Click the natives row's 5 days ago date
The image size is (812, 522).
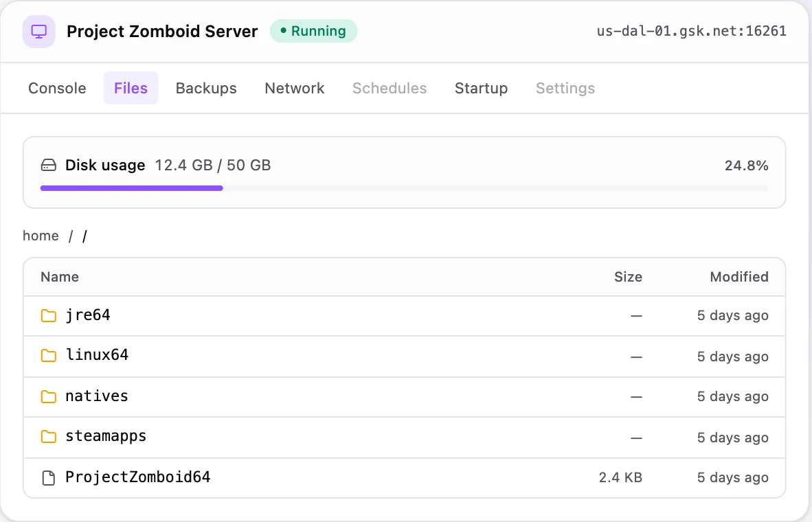coord(733,397)
